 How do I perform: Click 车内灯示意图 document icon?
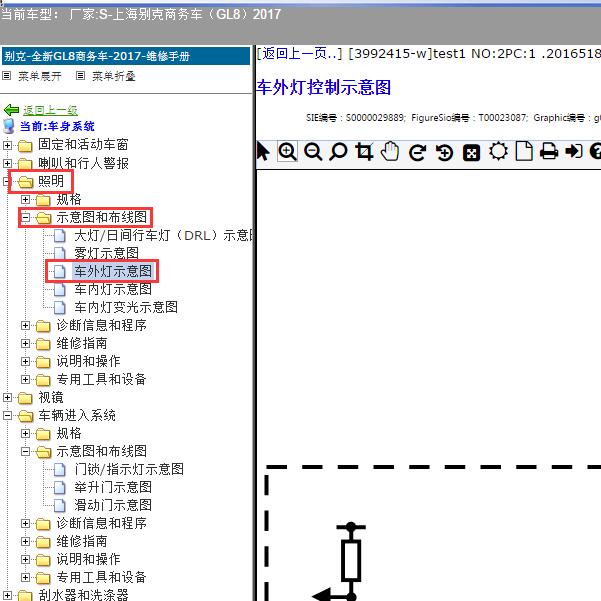click(59, 289)
